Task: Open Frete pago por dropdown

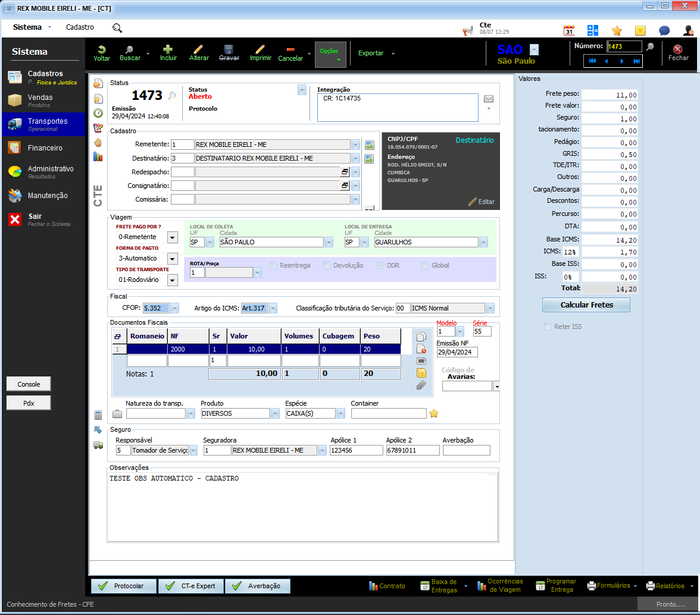Action: point(173,237)
